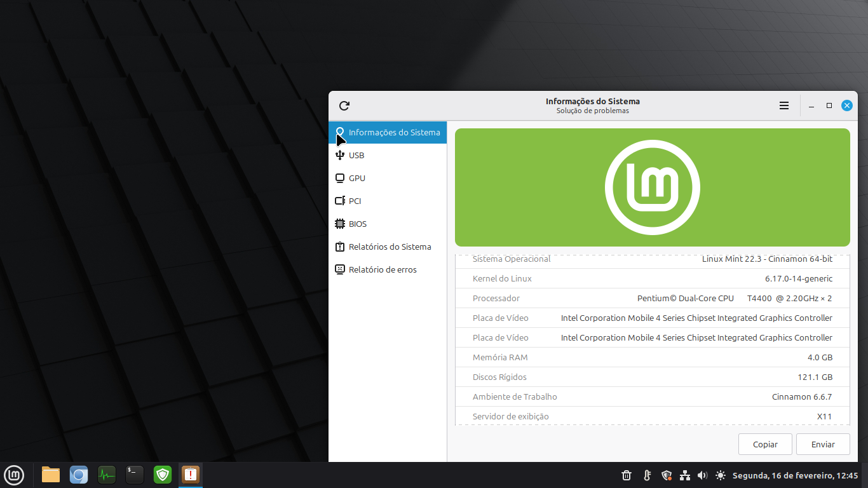Open the hamburger menu in the title bar
The height and width of the screenshot is (488, 868).
click(784, 105)
